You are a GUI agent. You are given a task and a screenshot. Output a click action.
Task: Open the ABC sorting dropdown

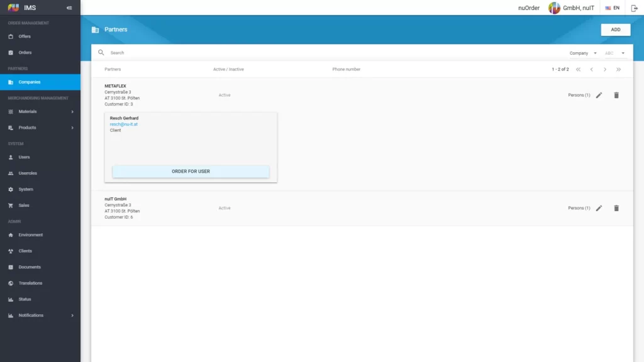tap(614, 53)
